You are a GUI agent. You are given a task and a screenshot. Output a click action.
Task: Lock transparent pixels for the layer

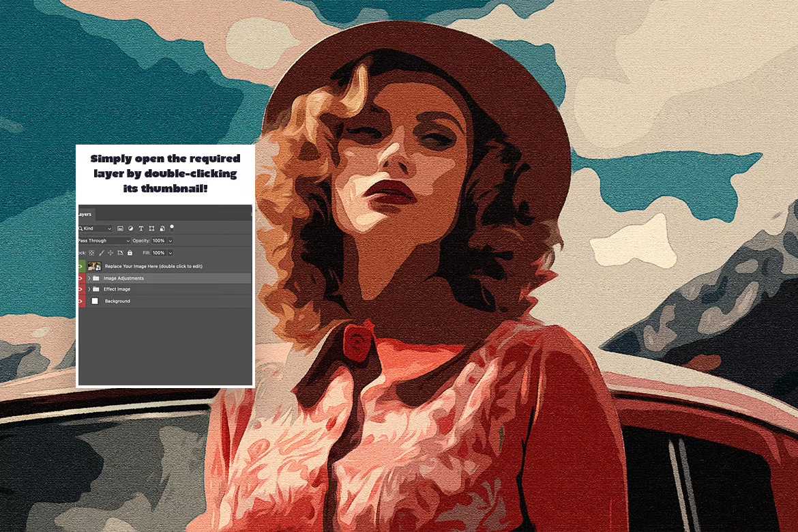pos(91,252)
